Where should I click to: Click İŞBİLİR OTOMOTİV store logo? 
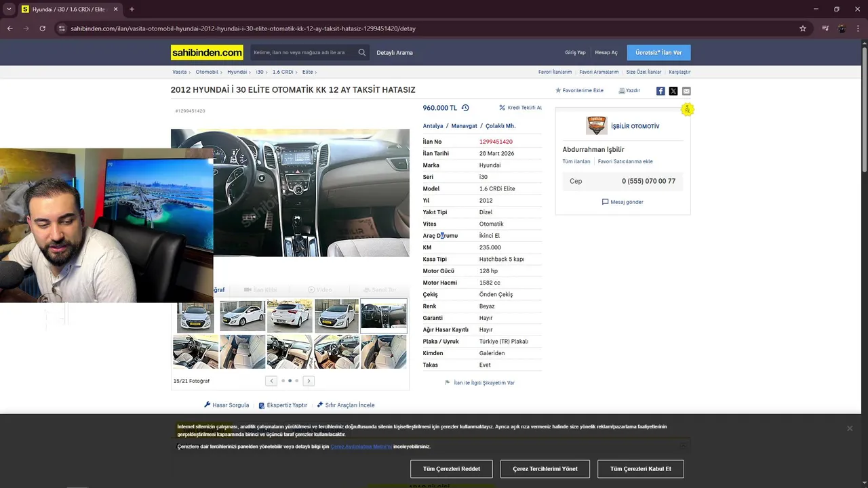click(596, 125)
